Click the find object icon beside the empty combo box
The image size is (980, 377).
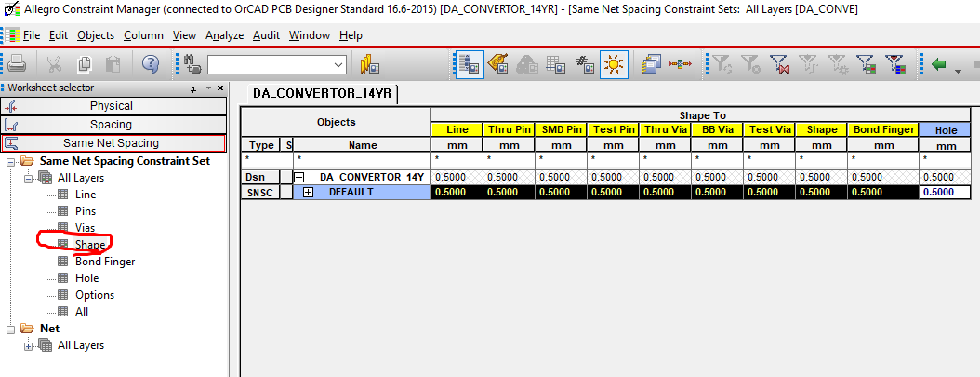point(193,64)
